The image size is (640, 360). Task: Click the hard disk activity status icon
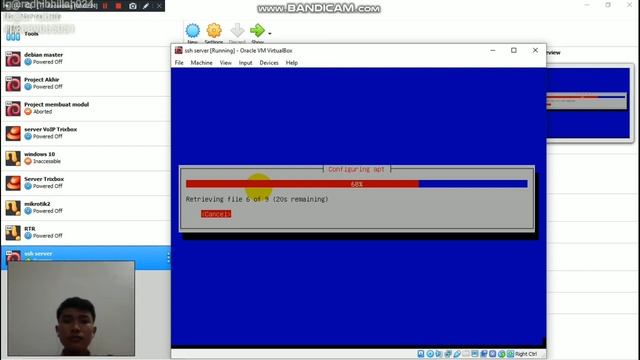click(x=421, y=354)
